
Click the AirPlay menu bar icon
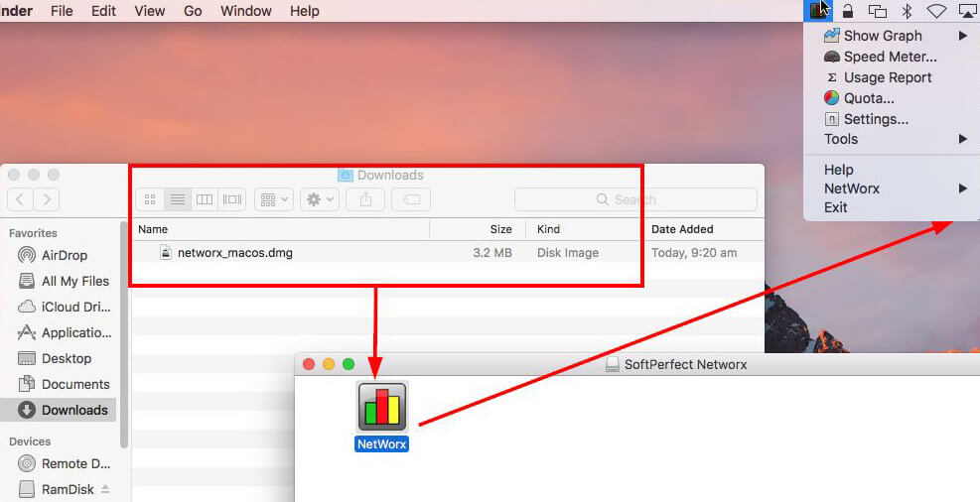pos(967,11)
